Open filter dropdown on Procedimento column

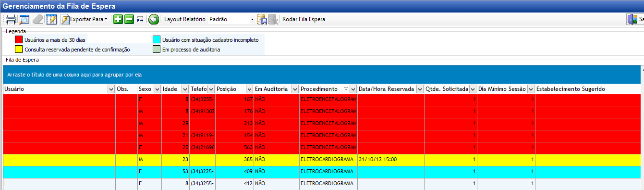coord(353,89)
